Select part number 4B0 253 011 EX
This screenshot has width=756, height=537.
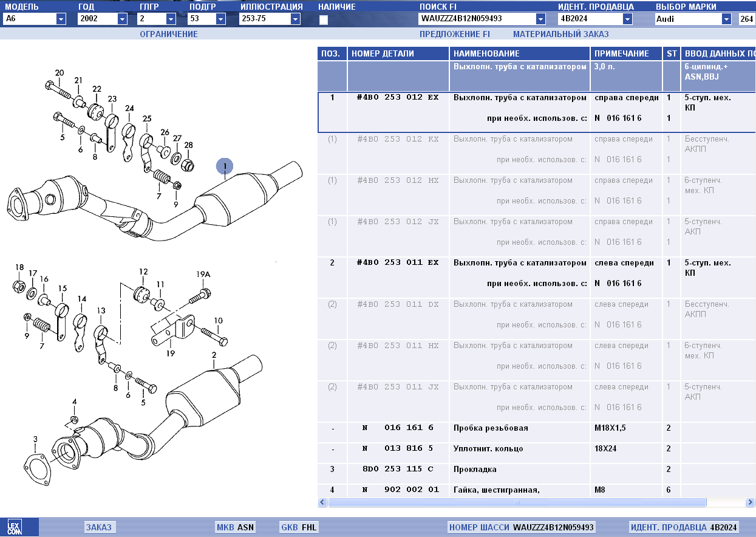[398, 263]
